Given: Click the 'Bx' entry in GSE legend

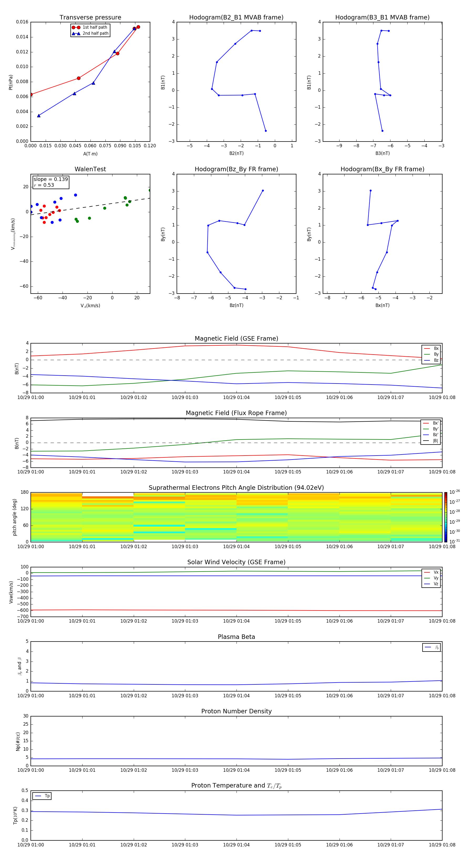Looking at the screenshot, I should pos(431,349).
